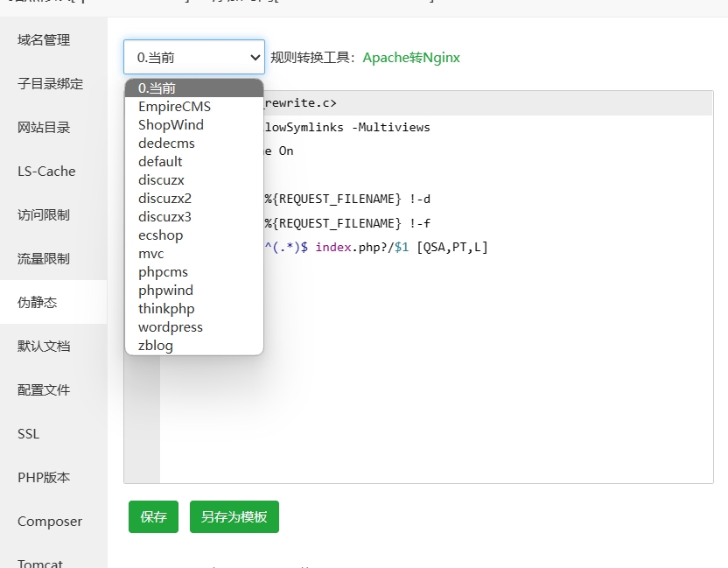The width and height of the screenshot is (728, 568).
Task: Click the '%{REQUEST_FILENAME} !-f' code line
Action: (x=347, y=223)
